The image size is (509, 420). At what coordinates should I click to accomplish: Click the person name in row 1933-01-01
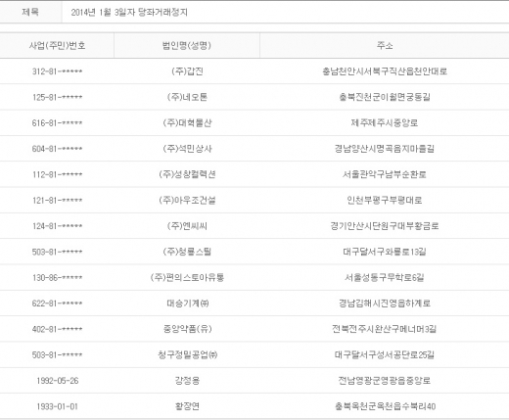tap(187, 406)
